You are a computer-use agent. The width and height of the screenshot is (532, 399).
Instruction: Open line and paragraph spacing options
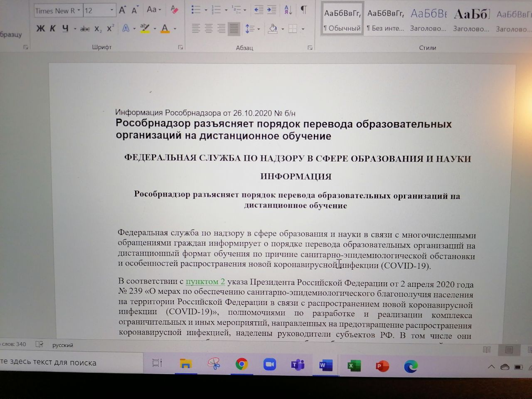pos(250,29)
